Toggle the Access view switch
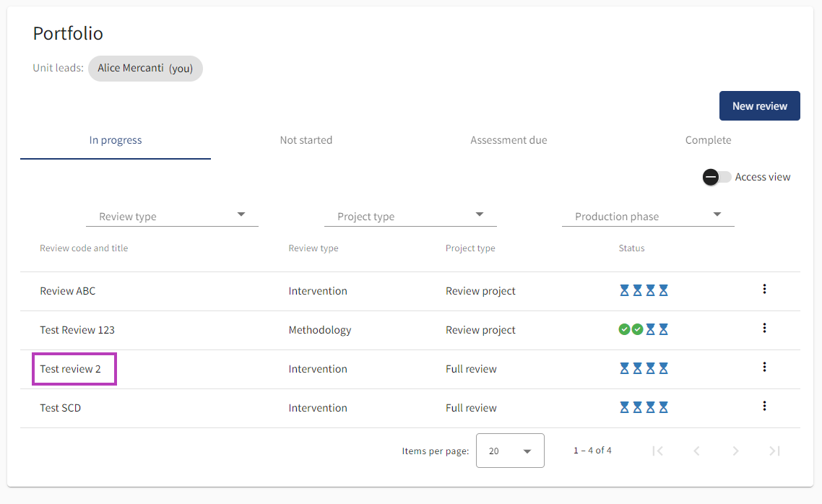Screen dimensions: 822x504 pos(717,177)
